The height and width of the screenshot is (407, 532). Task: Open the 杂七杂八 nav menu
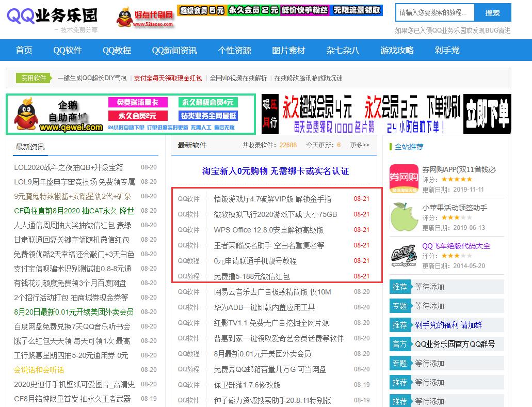(x=343, y=50)
